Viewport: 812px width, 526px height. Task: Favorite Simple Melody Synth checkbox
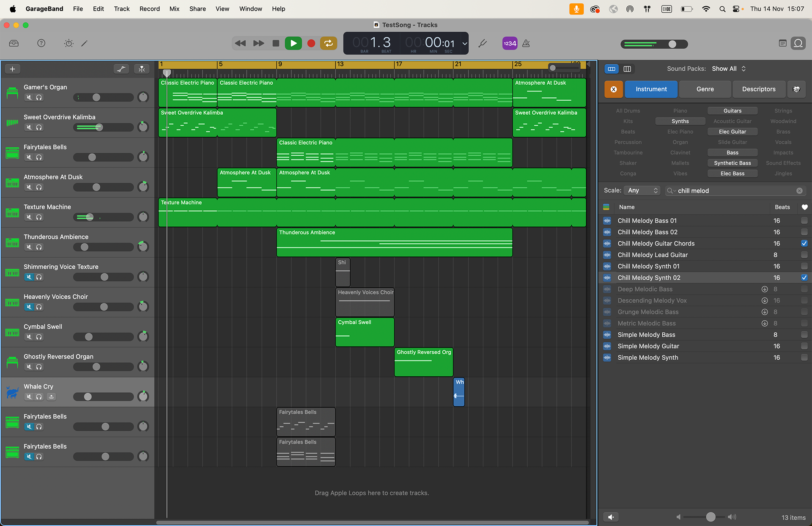pos(804,358)
